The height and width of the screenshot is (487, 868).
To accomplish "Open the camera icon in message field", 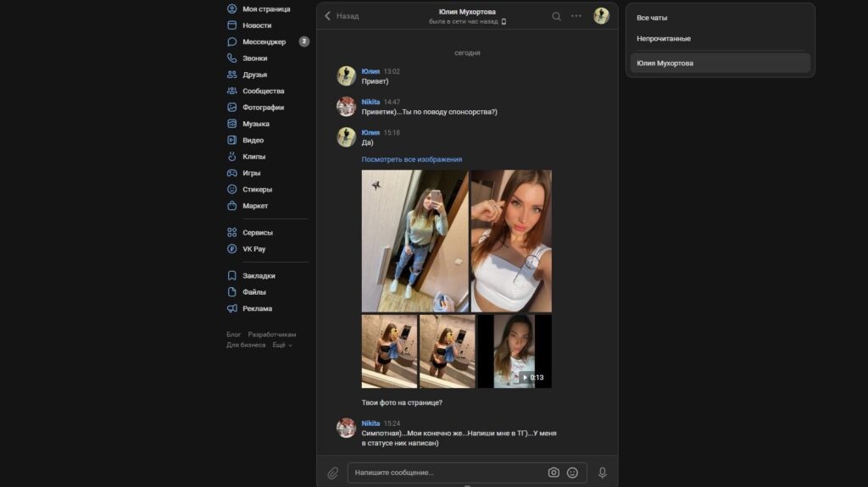I will click(x=554, y=473).
